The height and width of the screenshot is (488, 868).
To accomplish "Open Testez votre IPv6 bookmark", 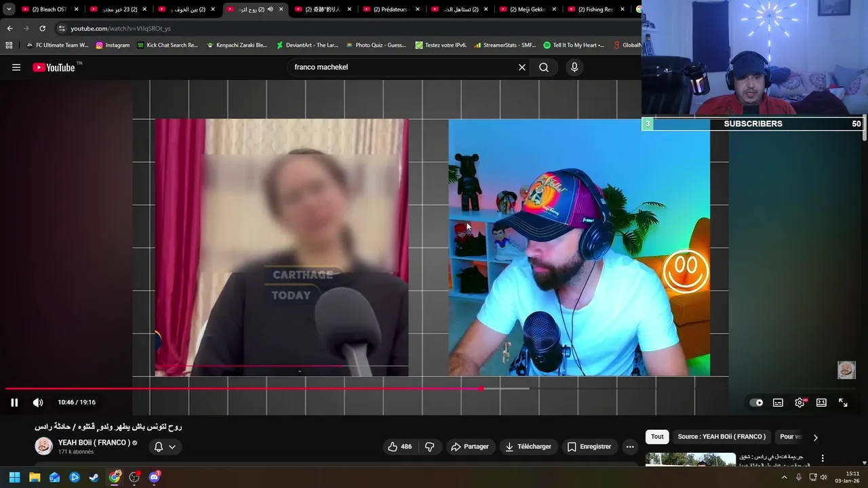I will point(441,45).
